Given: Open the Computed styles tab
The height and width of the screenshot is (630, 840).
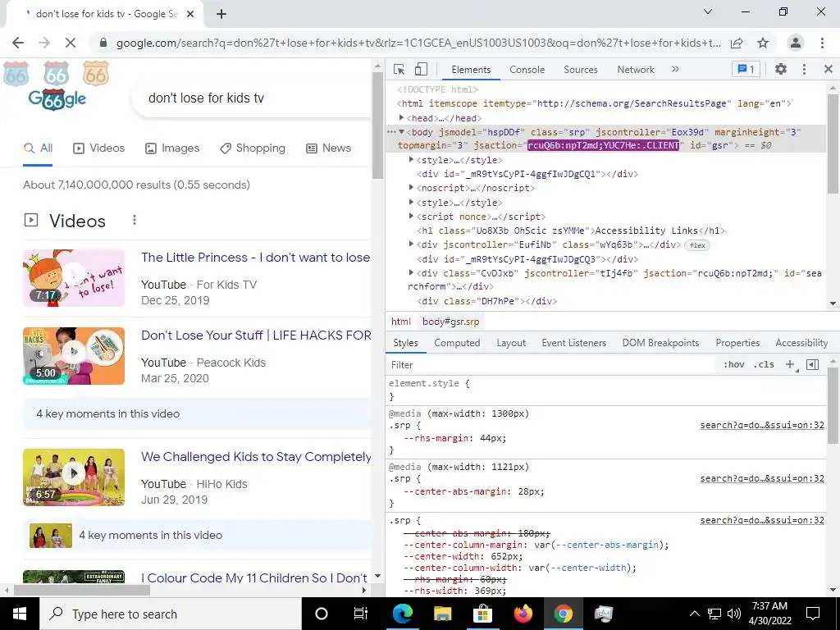Looking at the screenshot, I should 457,343.
